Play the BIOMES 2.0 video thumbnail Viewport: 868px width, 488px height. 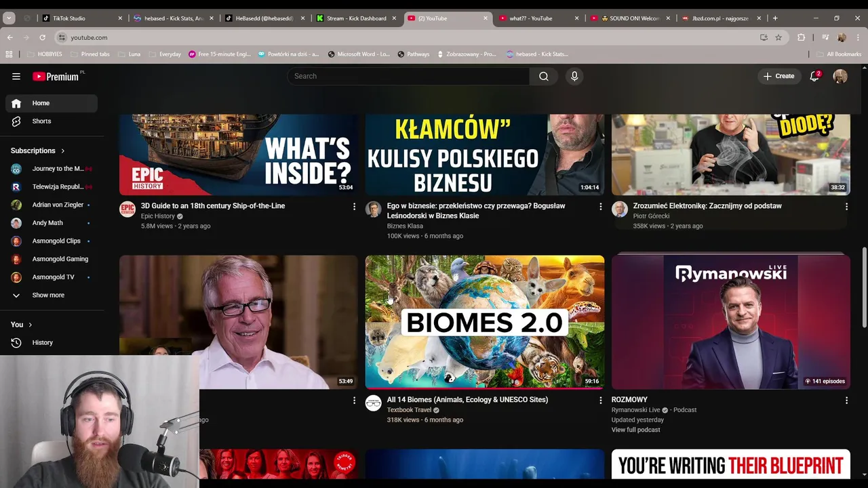(x=485, y=322)
